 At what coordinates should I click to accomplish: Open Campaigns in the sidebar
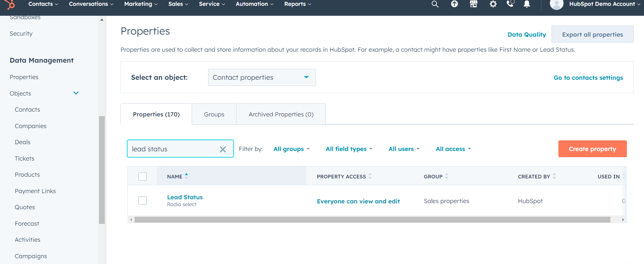tap(31, 256)
